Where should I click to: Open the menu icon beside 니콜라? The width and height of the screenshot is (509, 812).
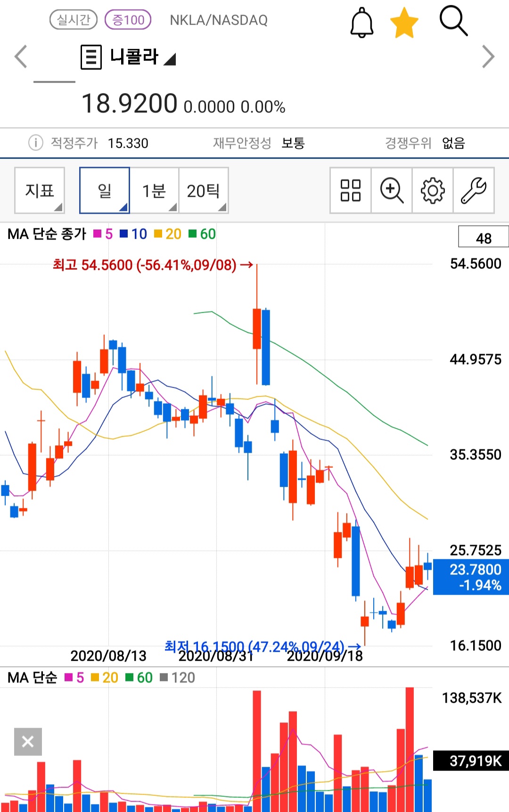pos(91,57)
